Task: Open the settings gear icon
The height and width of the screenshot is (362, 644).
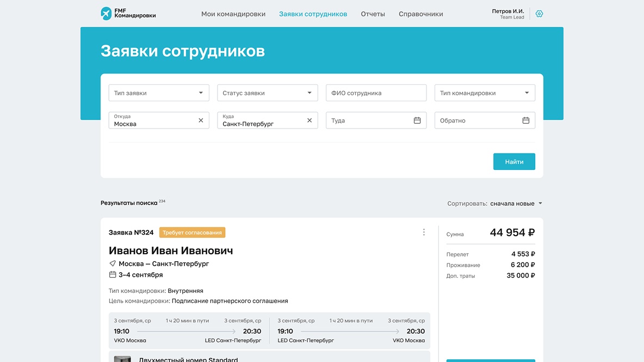Action: coord(538,14)
